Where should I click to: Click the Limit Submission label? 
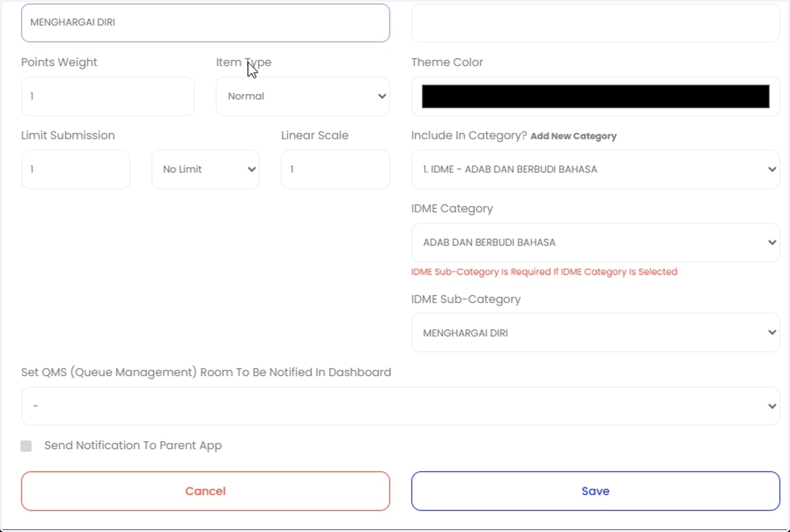pos(68,136)
